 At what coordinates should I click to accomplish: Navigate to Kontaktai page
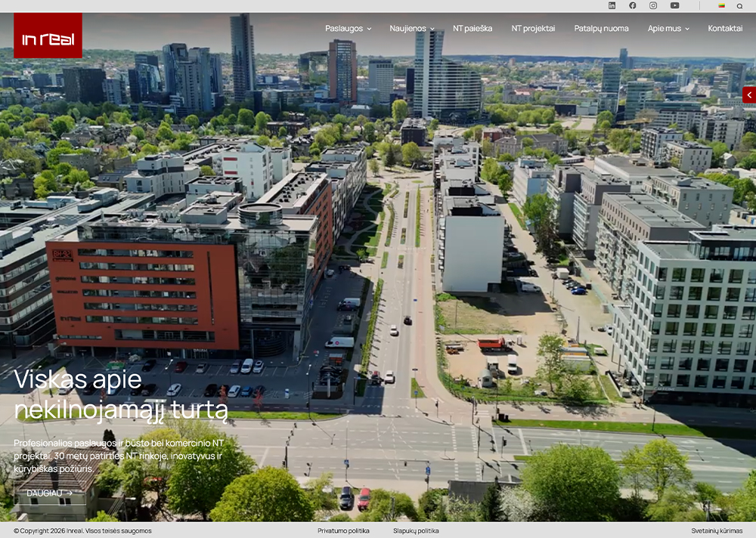725,29
